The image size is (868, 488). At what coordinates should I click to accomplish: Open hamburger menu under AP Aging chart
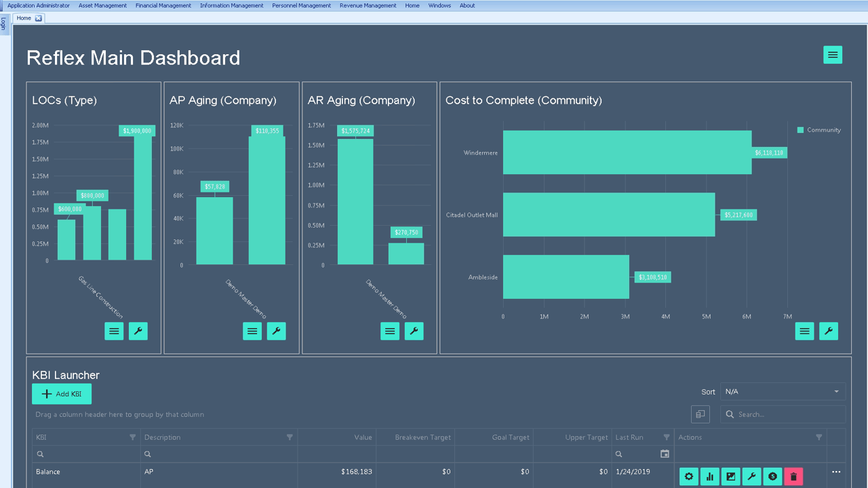tap(252, 331)
